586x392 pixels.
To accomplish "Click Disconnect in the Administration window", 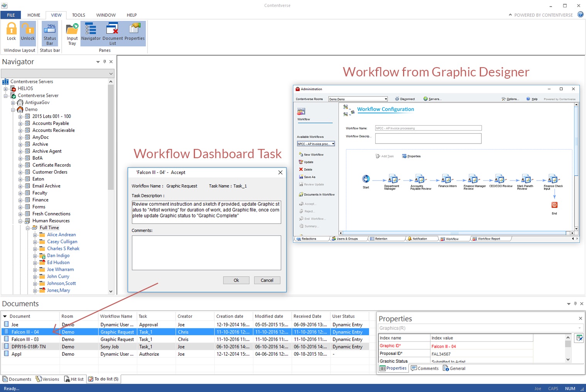I will coord(405,99).
